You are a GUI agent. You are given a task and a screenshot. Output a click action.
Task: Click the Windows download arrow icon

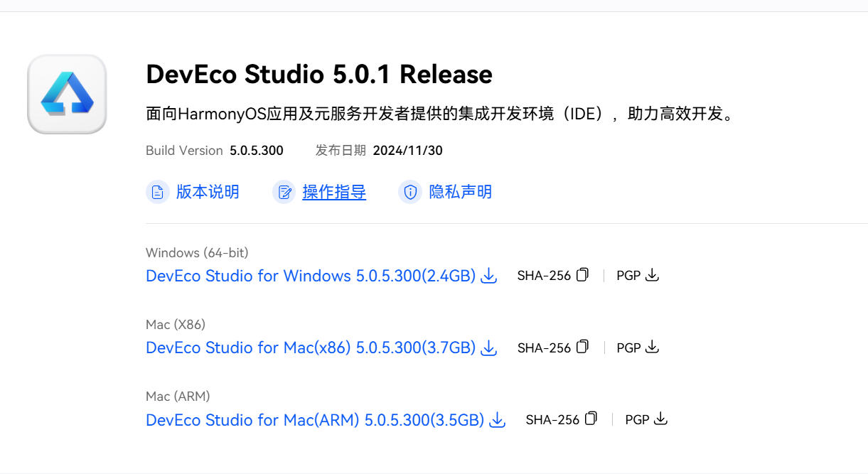pos(489,276)
